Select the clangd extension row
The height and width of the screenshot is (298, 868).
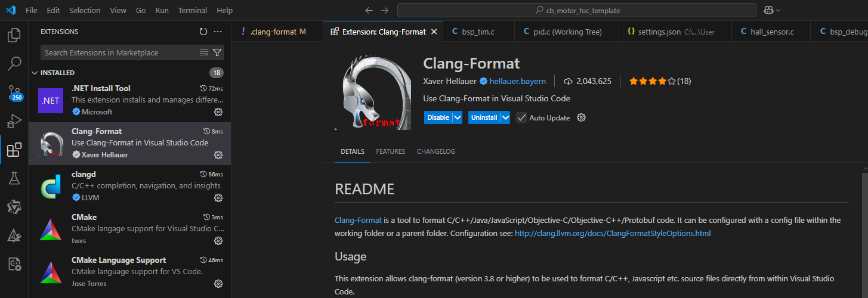[129, 187]
